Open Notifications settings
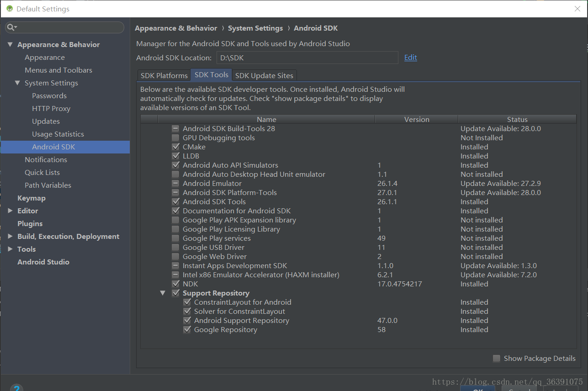The image size is (588, 391). click(x=46, y=159)
